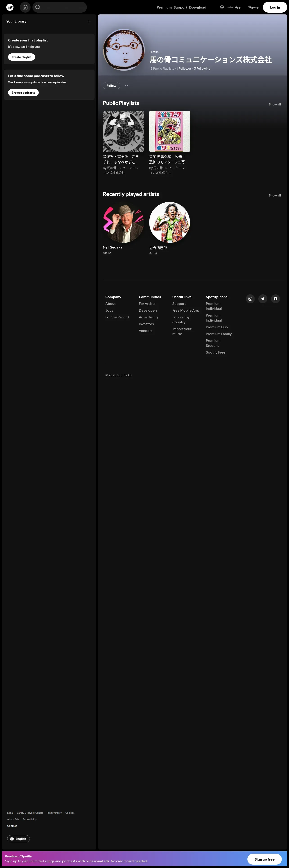Open Jobs footer link
The width and height of the screenshot is (289, 868).
109,310
